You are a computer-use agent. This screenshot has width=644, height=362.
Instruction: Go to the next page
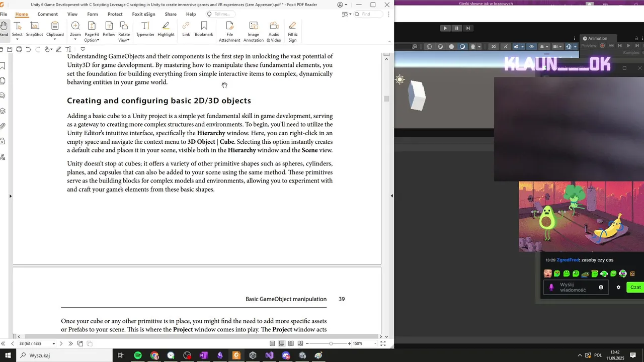(61, 343)
